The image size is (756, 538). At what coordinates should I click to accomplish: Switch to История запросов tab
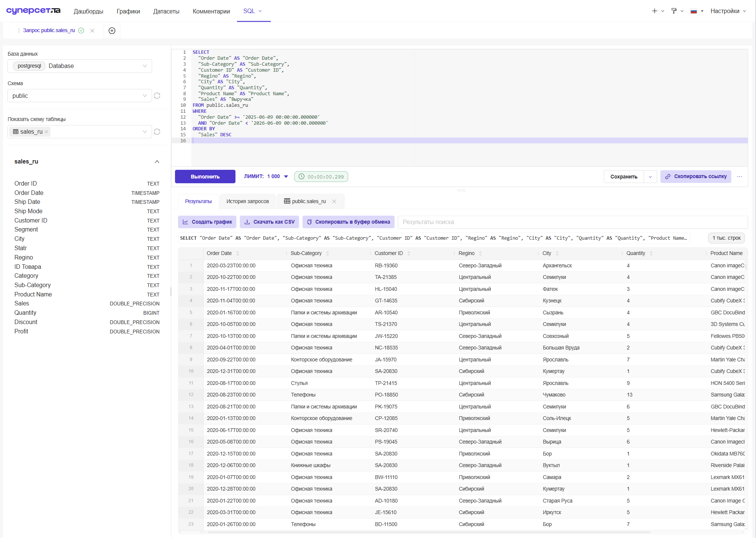click(x=247, y=201)
